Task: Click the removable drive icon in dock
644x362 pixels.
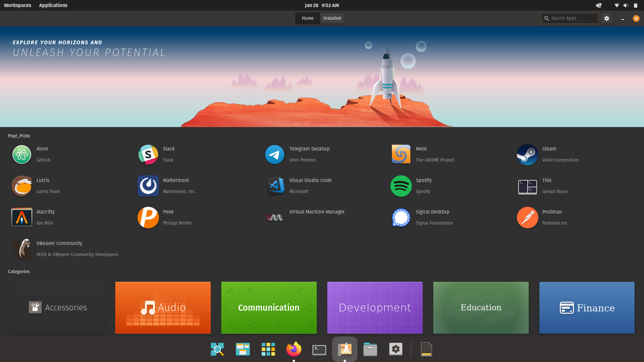Action: [x=426, y=349]
